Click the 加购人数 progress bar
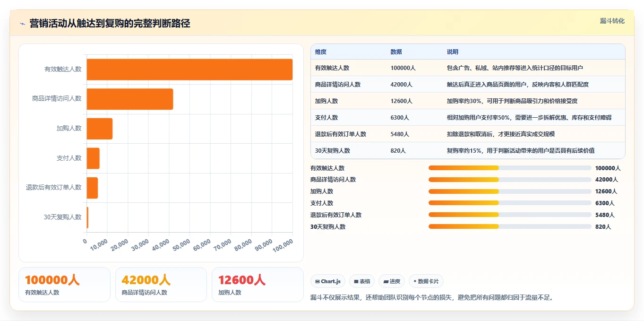Image resolution: width=644 pixels, height=321 pixels. point(510,191)
